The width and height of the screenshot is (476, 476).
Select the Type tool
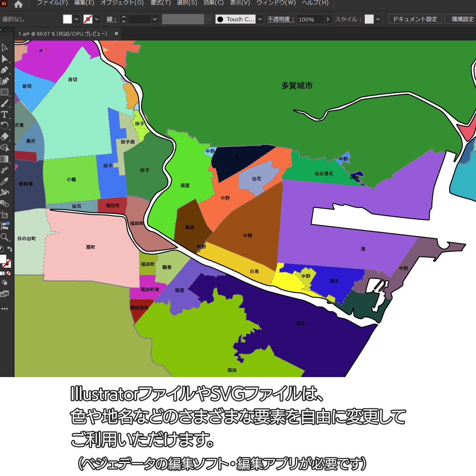coord(4,115)
